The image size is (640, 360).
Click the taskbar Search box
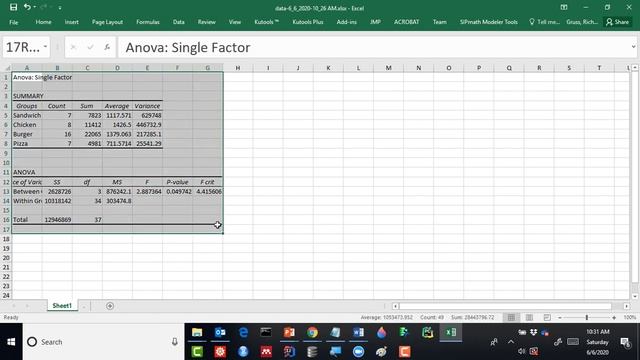(x=103, y=342)
